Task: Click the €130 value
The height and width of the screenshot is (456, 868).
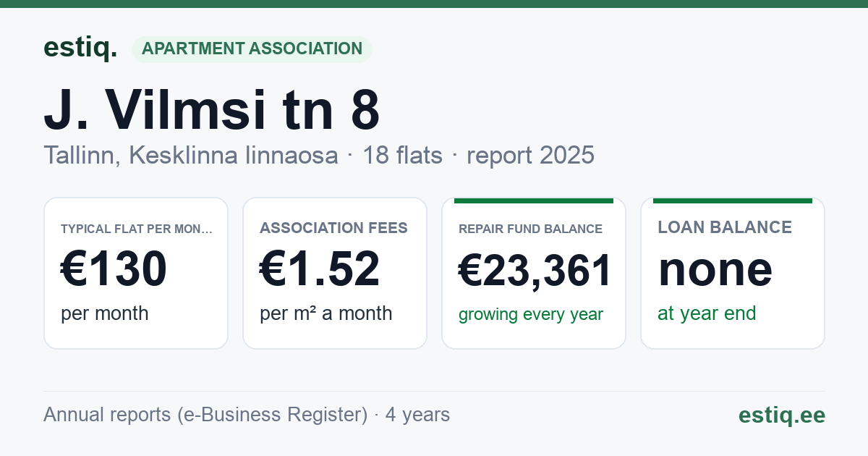Action: pos(114,269)
